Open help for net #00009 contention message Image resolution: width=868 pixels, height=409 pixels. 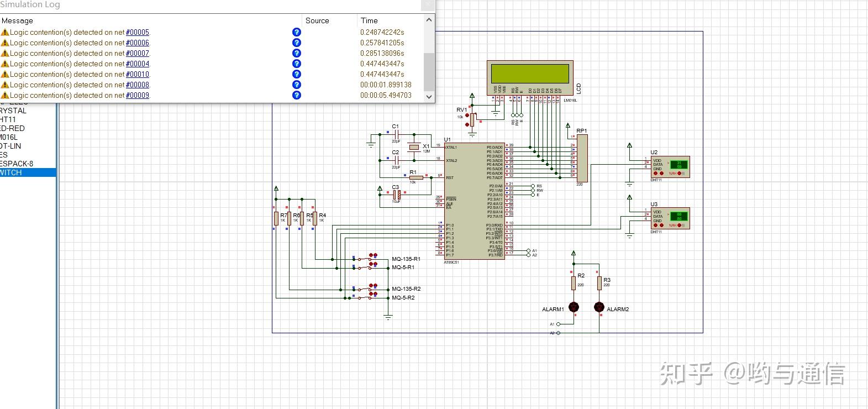297,95
